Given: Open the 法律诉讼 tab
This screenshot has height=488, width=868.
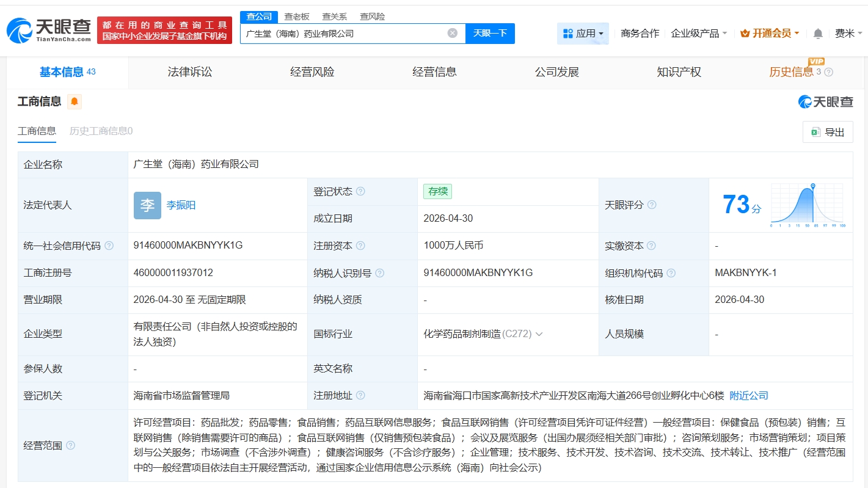Looking at the screenshot, I should (190, 72).
